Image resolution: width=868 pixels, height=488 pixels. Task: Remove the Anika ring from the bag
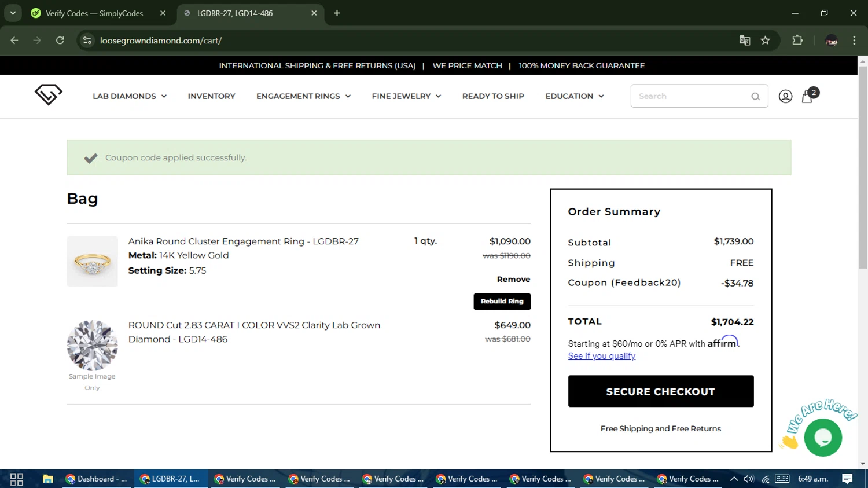pos(513,279)
